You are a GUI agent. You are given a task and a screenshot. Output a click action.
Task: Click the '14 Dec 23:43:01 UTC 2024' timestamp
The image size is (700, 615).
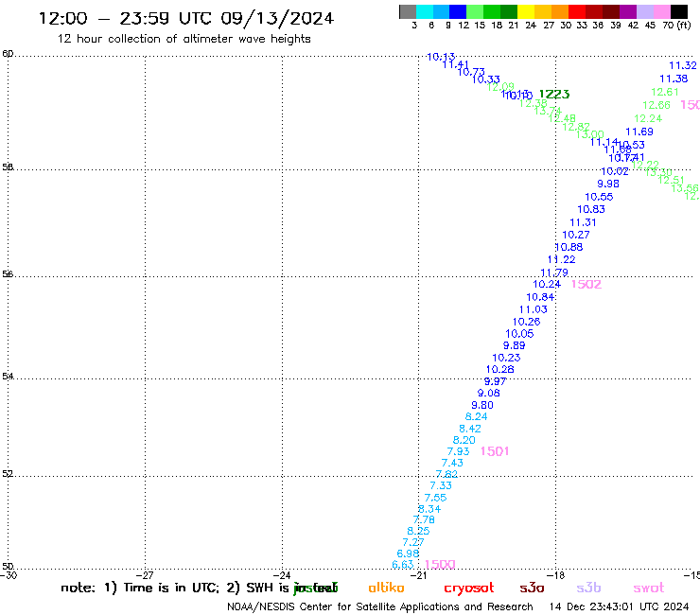[619, 607]
